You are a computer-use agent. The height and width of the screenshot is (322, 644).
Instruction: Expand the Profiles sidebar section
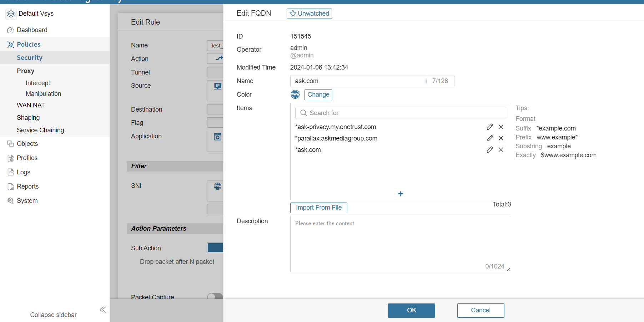pyautogui.click(x=27, y=158)
